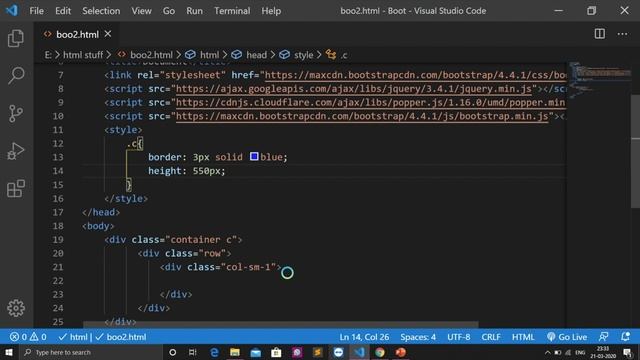Viewport: 640px width, 360px height.
Task: Open the Explorer view in activity bar
Action: coord(16,38)
